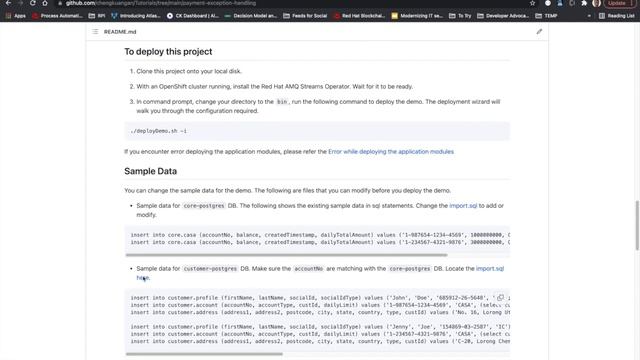Open the CK Dashboard bookmark
This screenshot has width=640, height=360.
coord(193,16)
